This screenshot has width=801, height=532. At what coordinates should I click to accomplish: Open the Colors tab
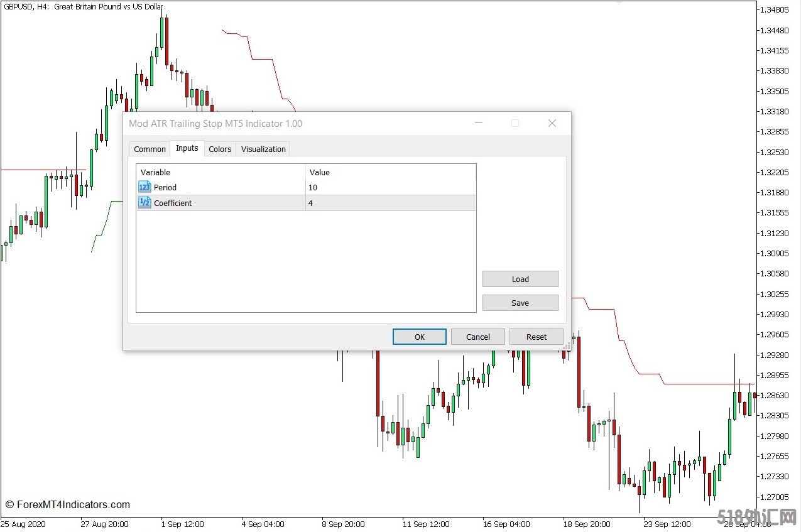(x=220, y=149)
